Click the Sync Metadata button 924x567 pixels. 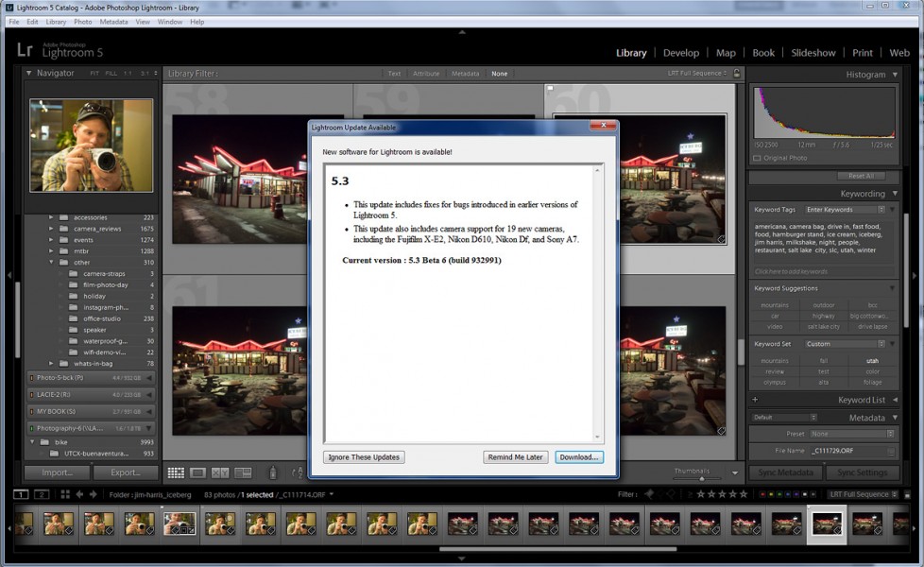(x=785, y=472)
